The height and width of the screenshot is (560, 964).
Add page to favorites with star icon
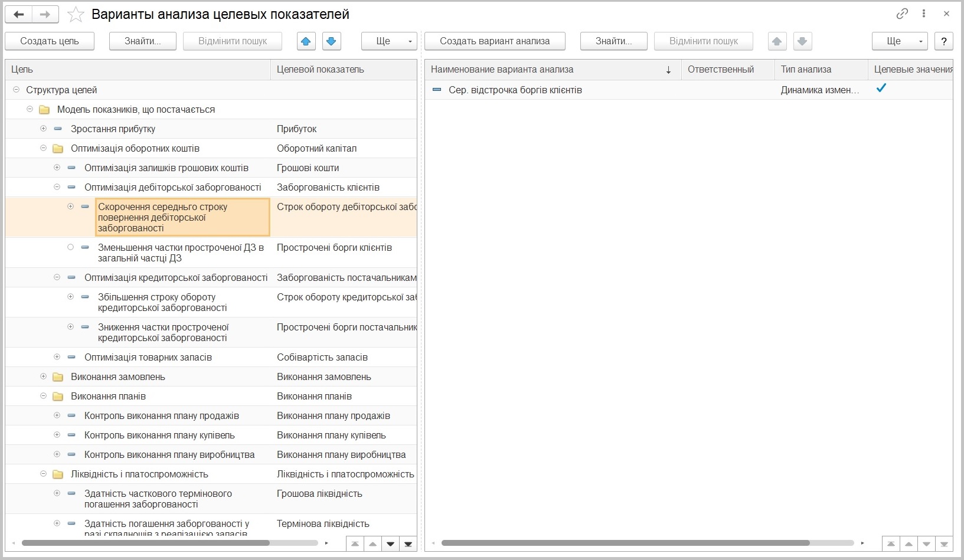pyautogui.click(x=76, y=15)
